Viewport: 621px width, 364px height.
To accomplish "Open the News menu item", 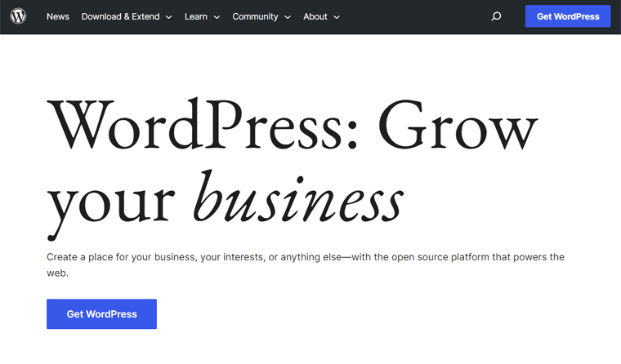I will pyautogui.click(x=58, y=16).
